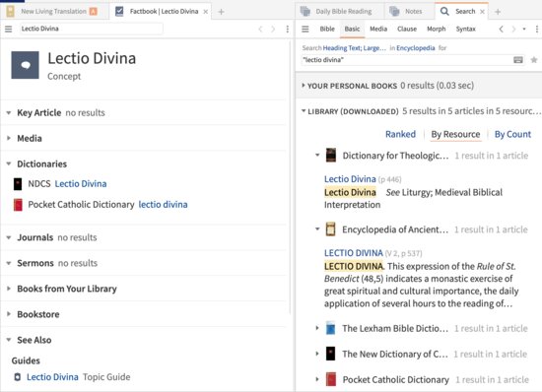Add a new tab in left pane

tap(221, 12)
